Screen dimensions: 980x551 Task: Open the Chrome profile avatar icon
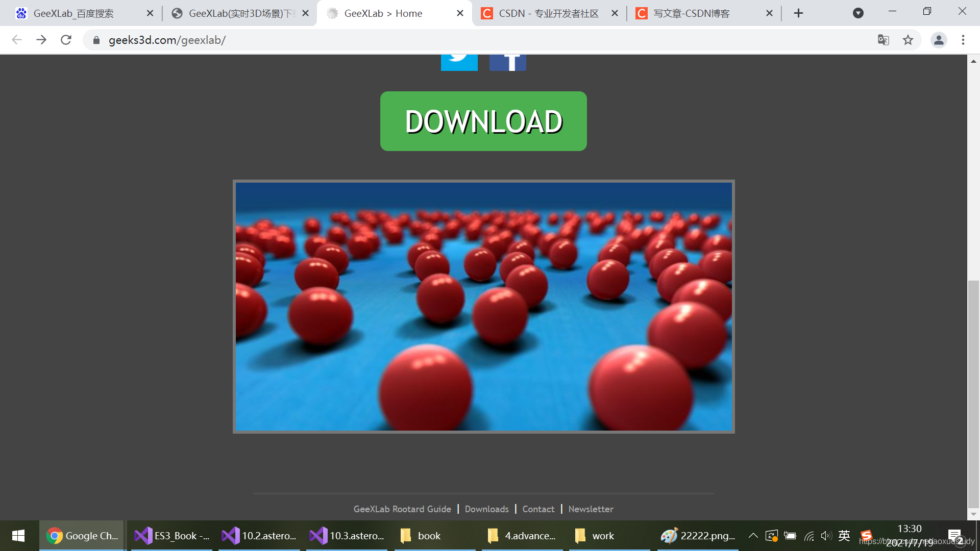(x=938, y=40)
